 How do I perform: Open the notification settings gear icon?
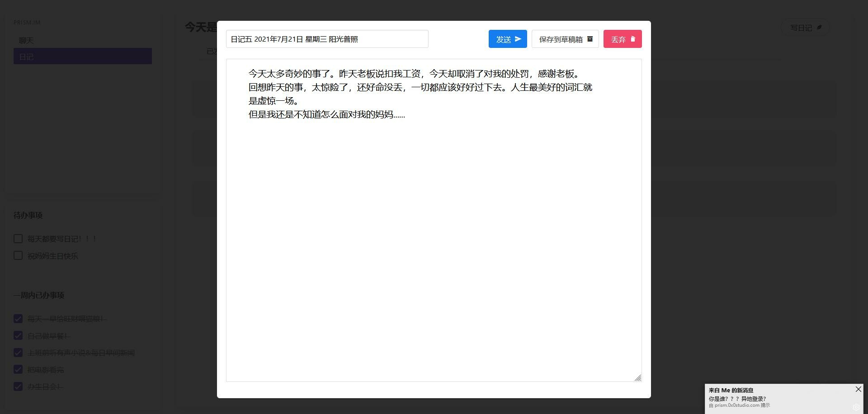(855, 407)
